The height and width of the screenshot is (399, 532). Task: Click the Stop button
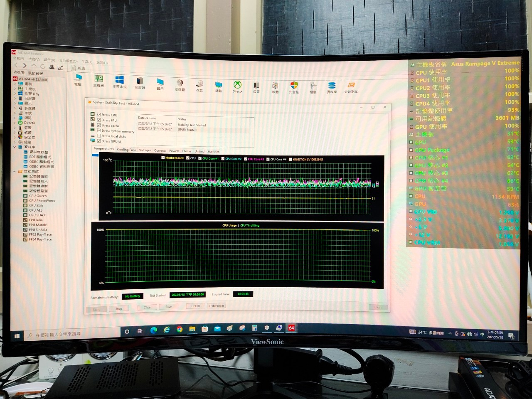point(118,308)
